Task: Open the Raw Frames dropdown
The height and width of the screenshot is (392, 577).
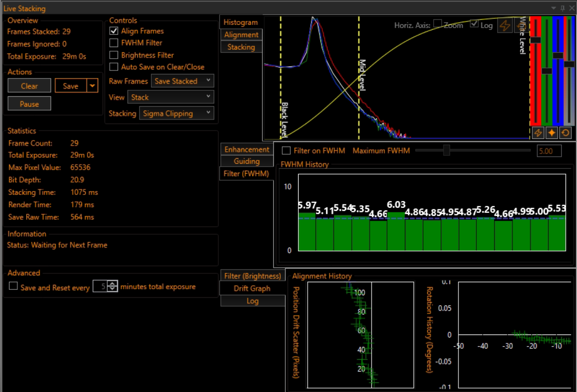Action: coord(183,81)
